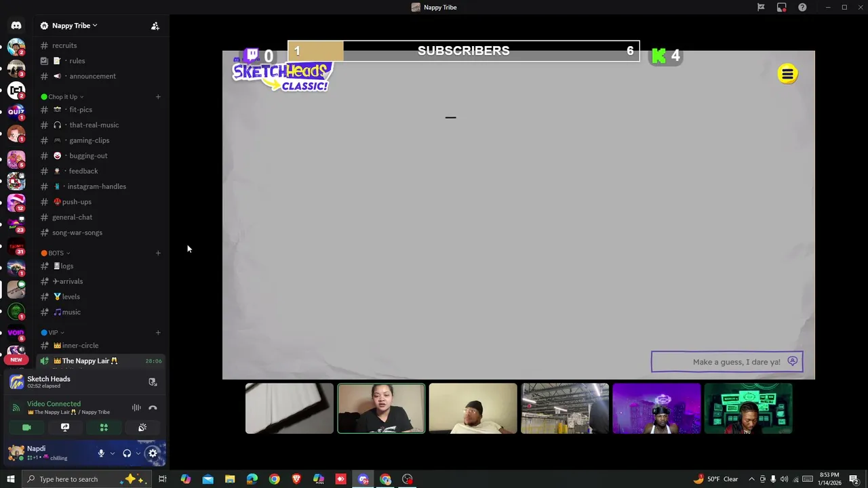
Task: Click the Windows Start button
Action: point(10,479)
